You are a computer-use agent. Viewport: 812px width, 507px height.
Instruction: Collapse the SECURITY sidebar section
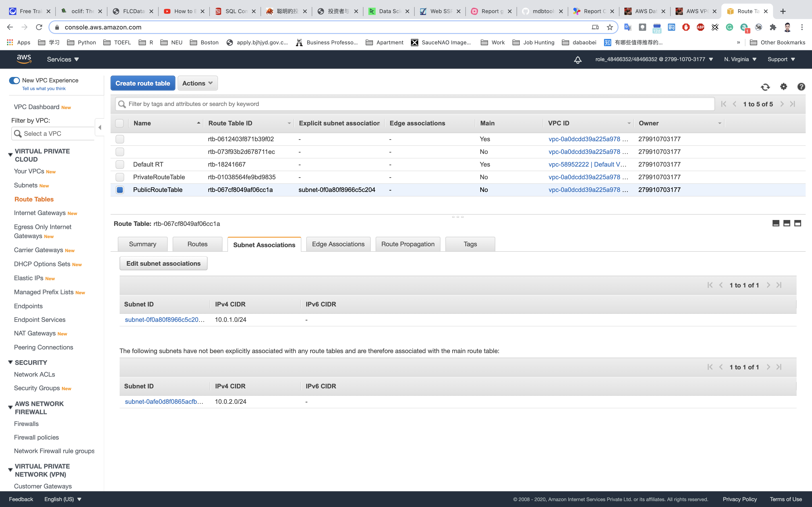coord(10,362)
